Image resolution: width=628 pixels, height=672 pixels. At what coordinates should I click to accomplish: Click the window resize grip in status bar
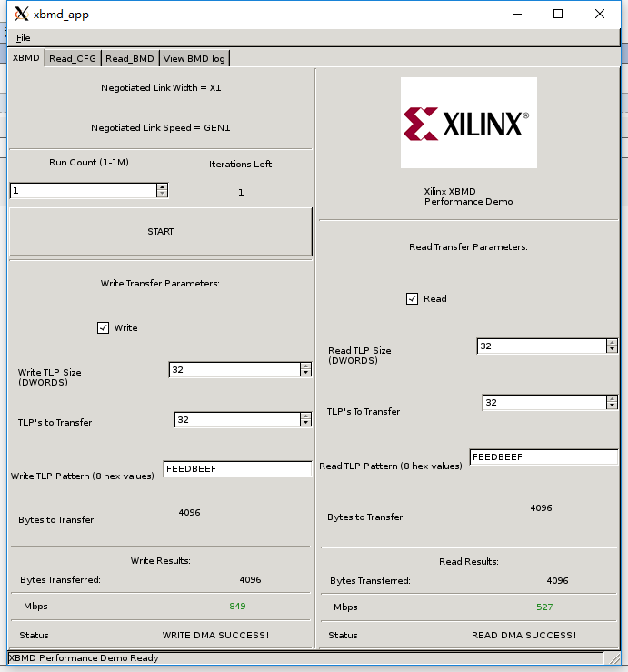[x=613, y=657]
